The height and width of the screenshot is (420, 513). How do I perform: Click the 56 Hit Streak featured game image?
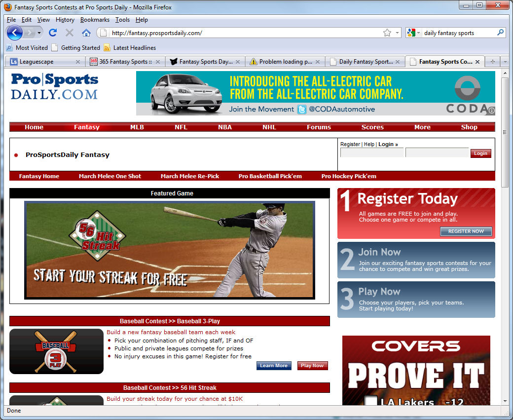click(x=170, y=250)
